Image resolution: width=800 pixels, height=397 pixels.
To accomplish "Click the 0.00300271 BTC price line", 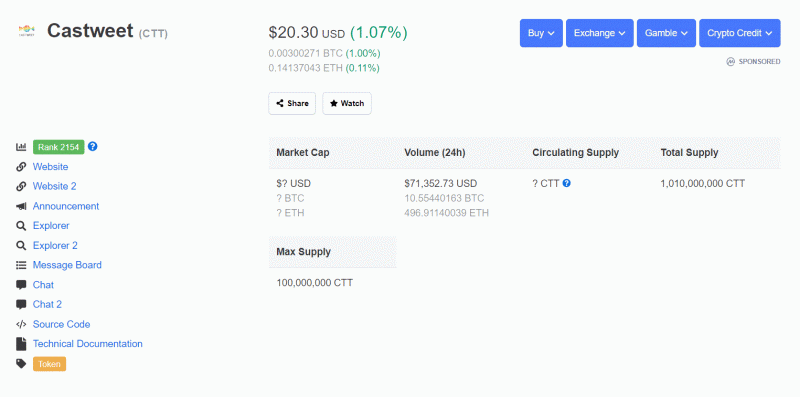I will [x=324, y=53].
